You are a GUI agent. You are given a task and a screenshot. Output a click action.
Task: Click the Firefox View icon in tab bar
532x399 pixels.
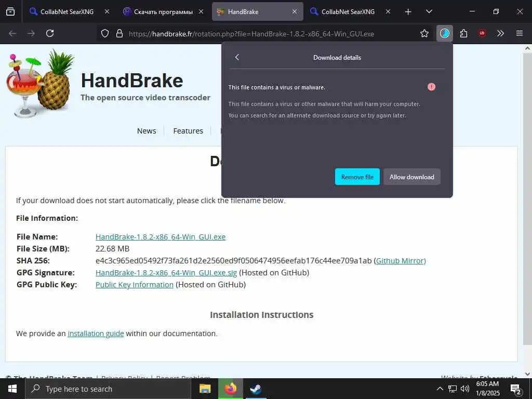(x=10, y=11)
